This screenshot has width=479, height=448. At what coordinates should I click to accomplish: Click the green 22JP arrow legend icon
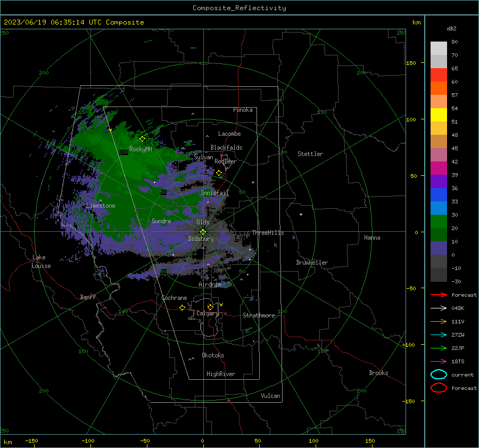coord(439,348)
